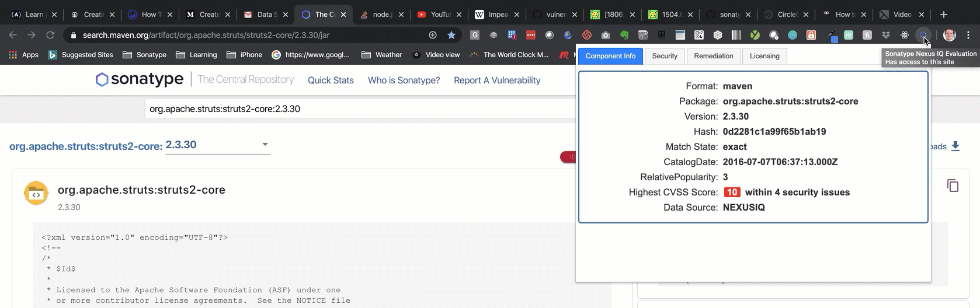
Task: Click the site padlock icon
Action: tap(73, 35)
